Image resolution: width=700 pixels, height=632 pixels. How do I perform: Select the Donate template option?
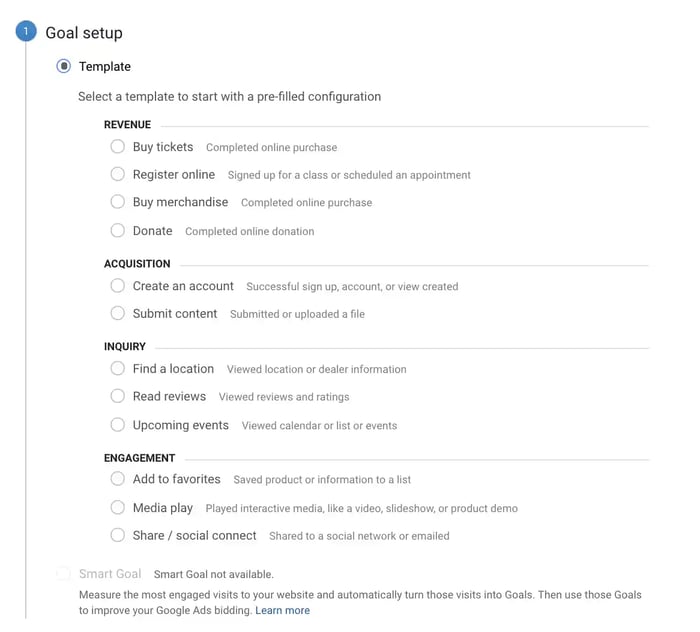[x=118, y=231]
